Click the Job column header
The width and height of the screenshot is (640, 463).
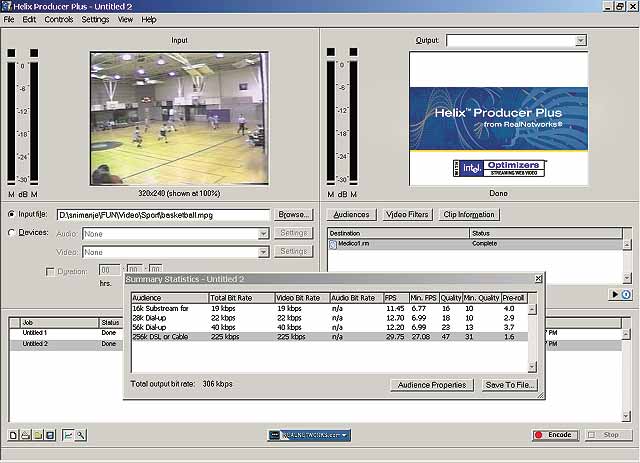coord(59,323)
